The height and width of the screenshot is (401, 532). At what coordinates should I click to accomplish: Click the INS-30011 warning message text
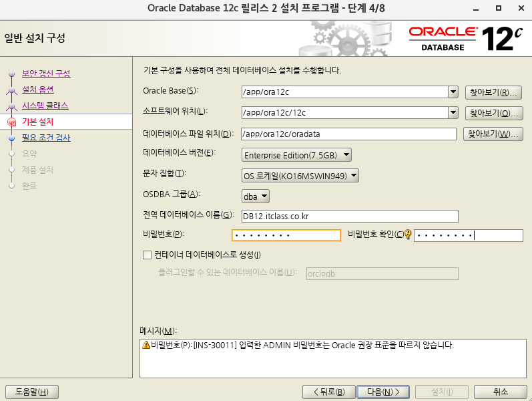(x=302, y=346)
